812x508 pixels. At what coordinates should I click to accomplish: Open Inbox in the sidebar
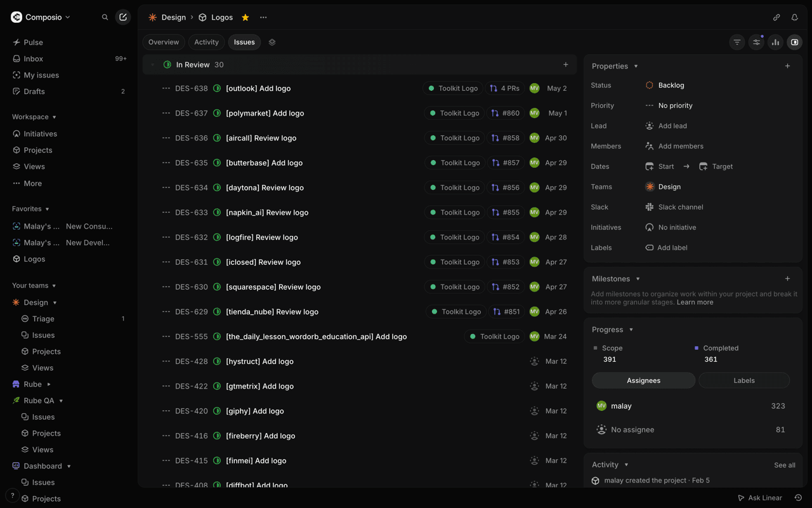pos(69,58)
